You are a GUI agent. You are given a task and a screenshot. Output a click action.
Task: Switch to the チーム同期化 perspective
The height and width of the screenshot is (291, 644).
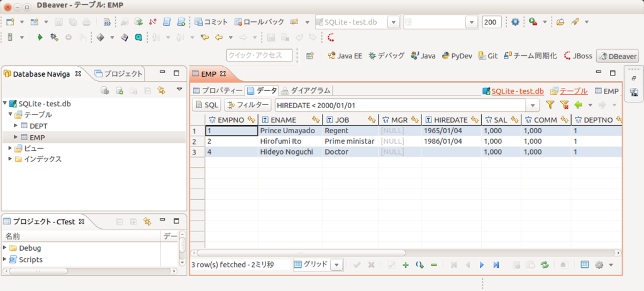click(x=530, y=56)
